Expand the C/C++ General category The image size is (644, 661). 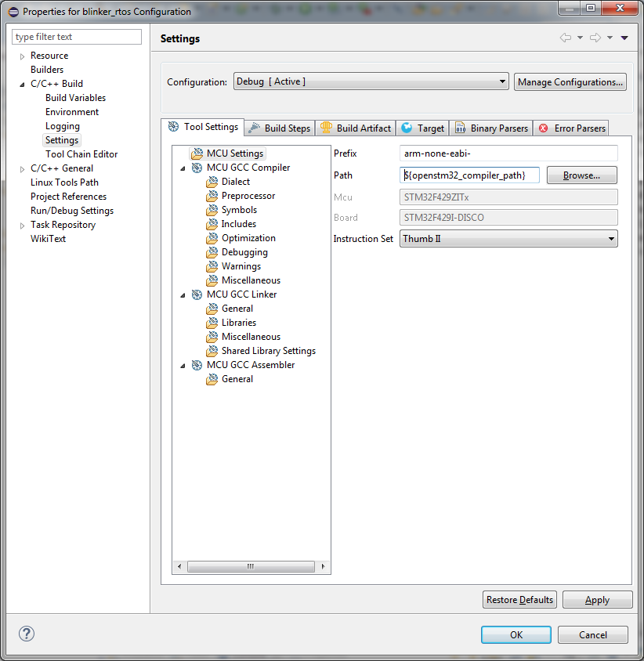[22, 168]
